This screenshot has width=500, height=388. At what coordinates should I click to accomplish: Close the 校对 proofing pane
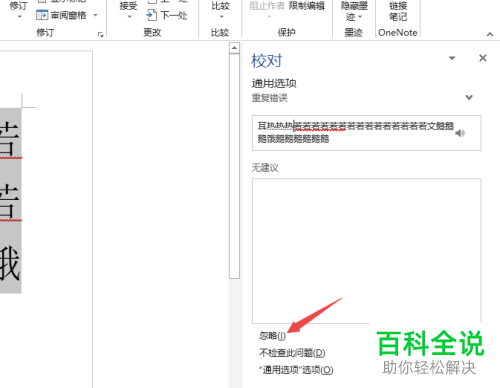[483, 58]
